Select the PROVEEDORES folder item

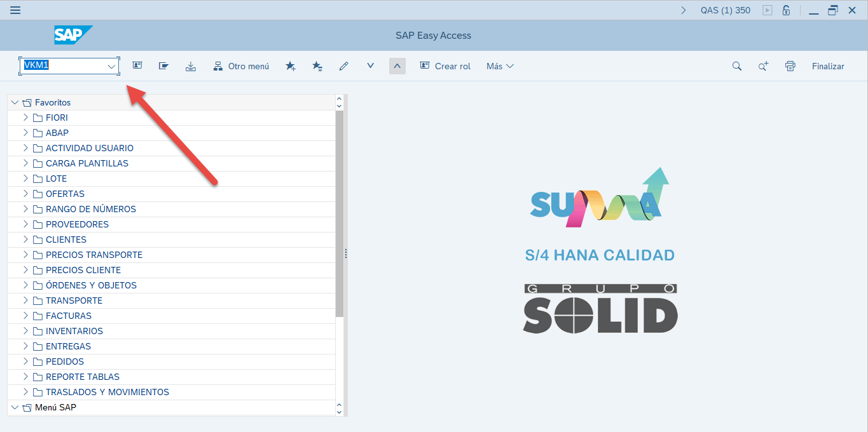click(77, 224)
